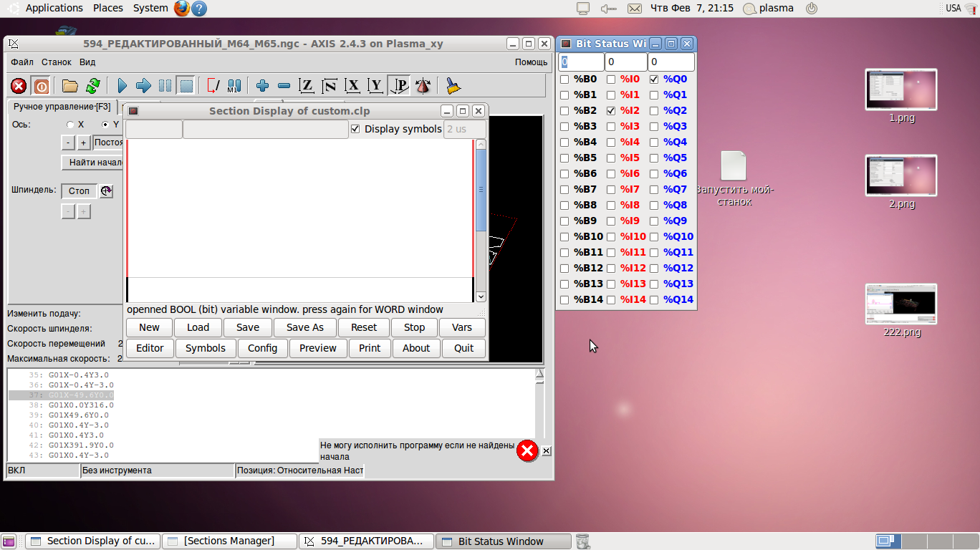The width and height of the screenshot is (980, 550).
Task: Click the Config button
Action: point(262,348)
